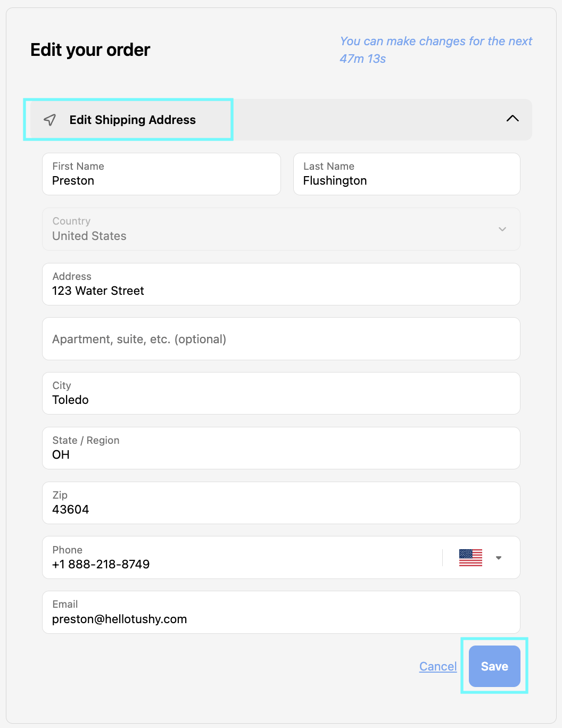Click the Zip field showing 43604
Viewport: 562px width, 728px height.
(x=281, y=503)
